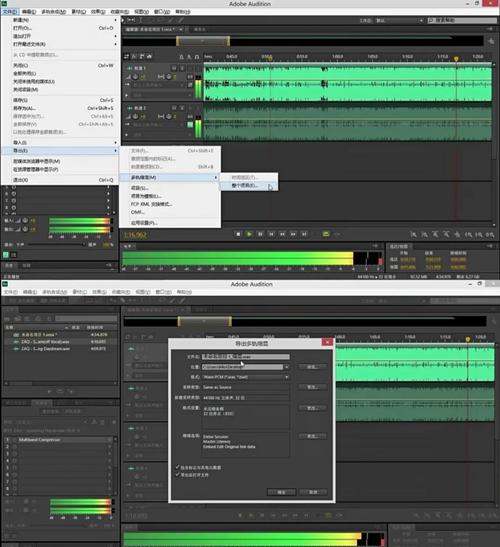Click the session file icon in lower Files panel

pos(16,335)
